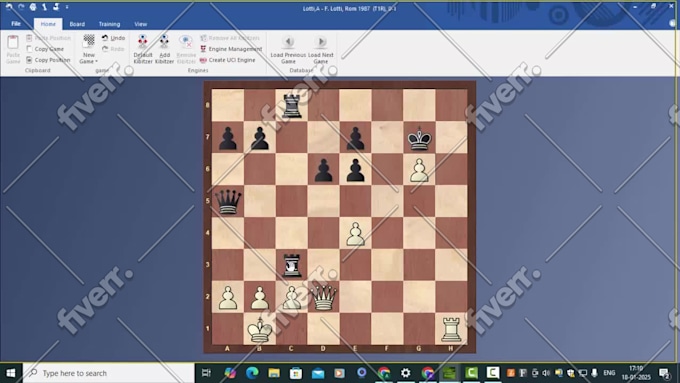This screenshot has width=680, height=383.
Task: Click Copy Game in the Clipboard group
Action: point(45,49)
